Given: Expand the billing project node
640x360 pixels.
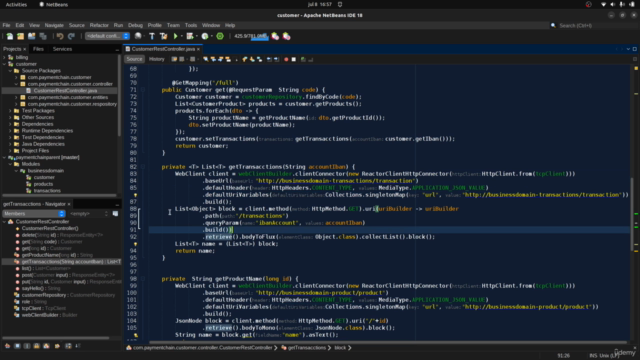Looking at the screenshot, I should [4, 58].
